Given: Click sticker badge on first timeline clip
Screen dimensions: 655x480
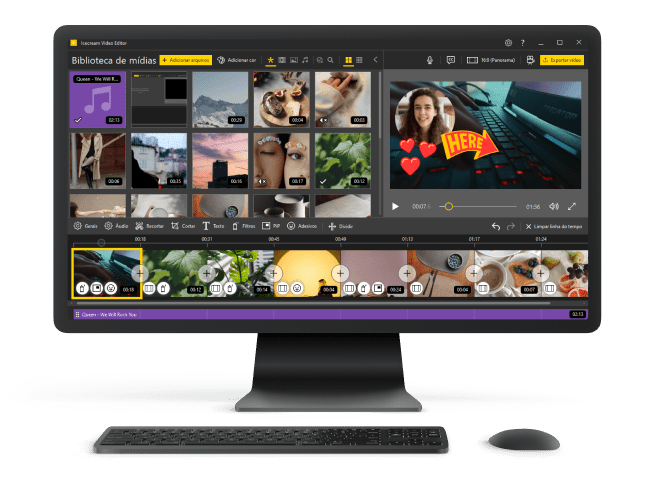Looking at the screenshot, I should click(111, 288).
